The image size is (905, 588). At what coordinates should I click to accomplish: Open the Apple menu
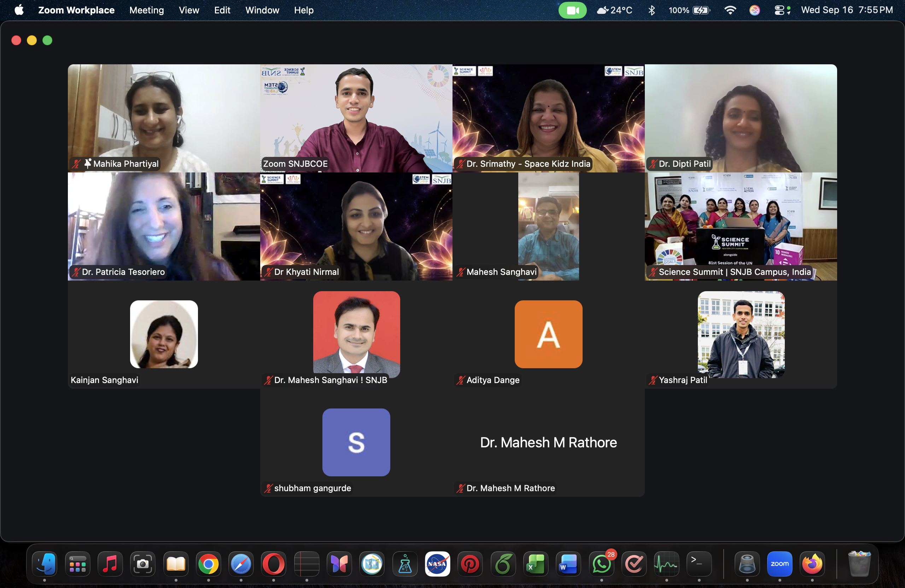coord(19,10)
